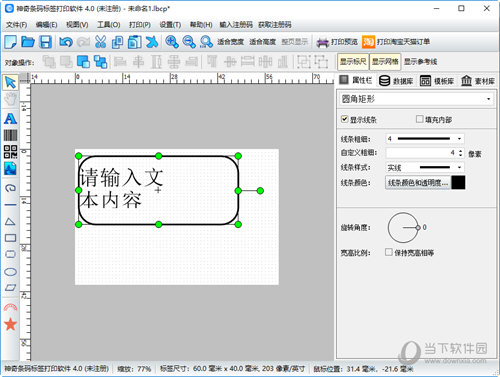Click 适合宽度 button
This screenshot has height=377, width=500.
click(230, 42)
